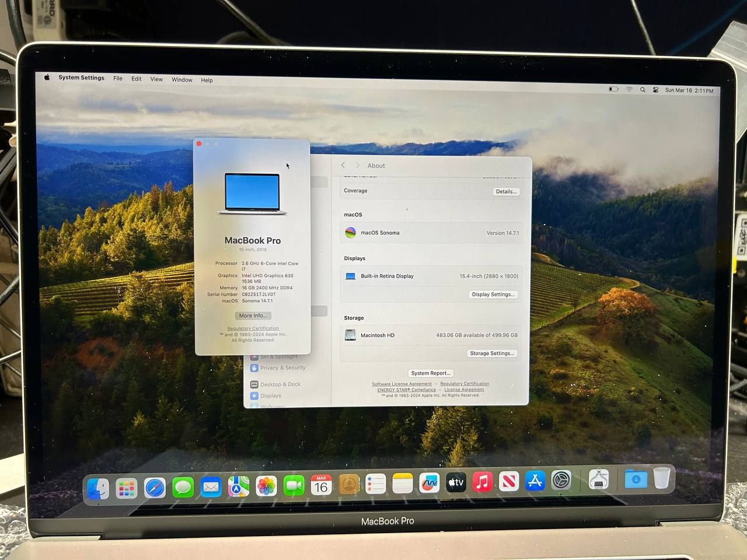Click the Spotlight search icon in menu bar
Viewport: 747px width, 560px height.
pyautogui.click(x=643, y=90)
